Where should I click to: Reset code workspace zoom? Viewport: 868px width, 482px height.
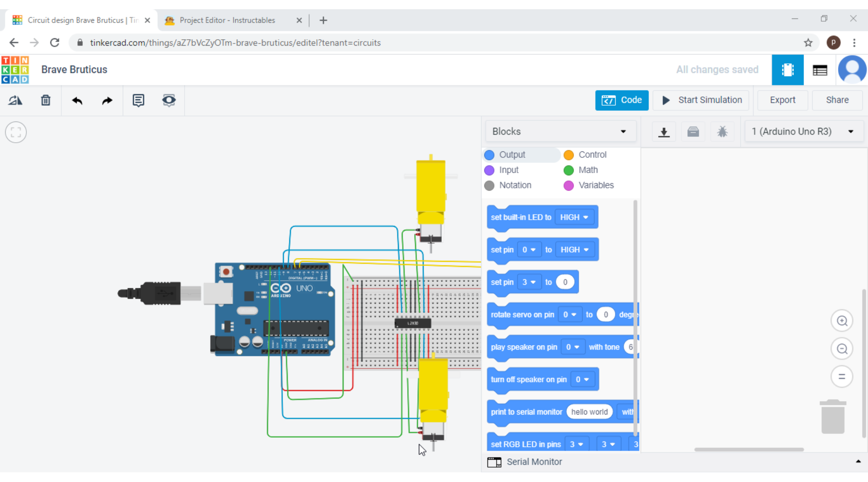(842, 377)
